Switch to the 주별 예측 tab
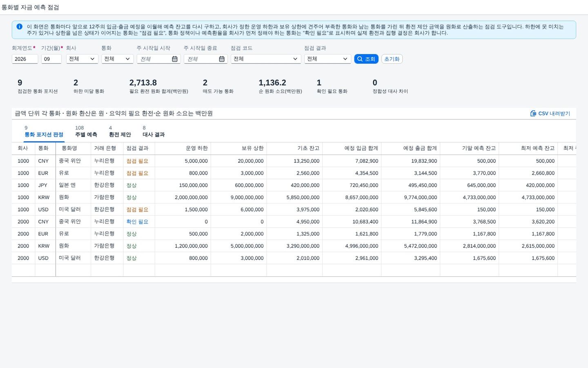The width and height of the screenshot is (588, 368). [x=86, y=132]
